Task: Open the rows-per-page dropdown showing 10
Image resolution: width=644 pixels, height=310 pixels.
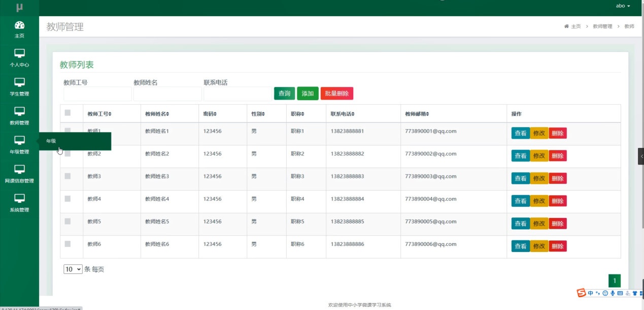Action: 73,269
